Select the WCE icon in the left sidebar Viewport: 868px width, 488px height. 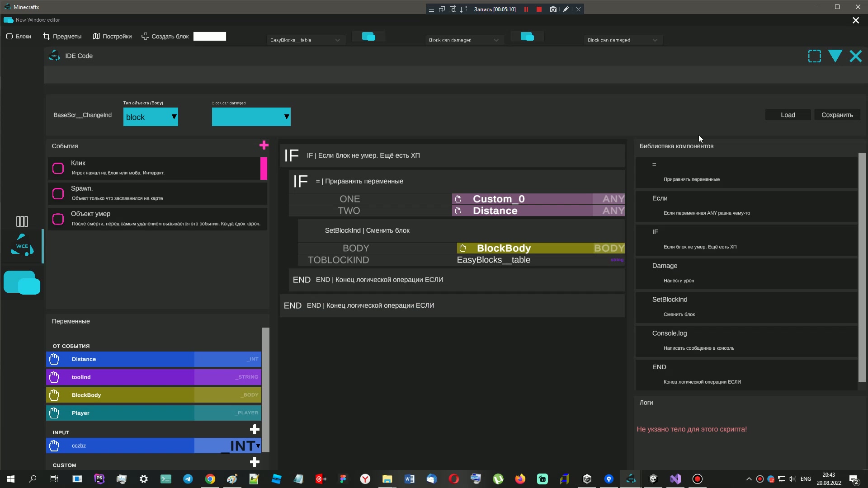[22, 245]
